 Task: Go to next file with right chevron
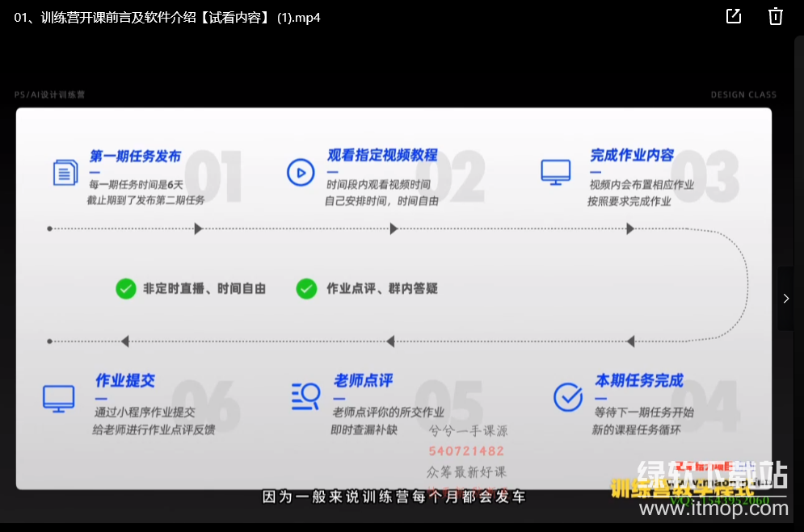coord(786,299)
